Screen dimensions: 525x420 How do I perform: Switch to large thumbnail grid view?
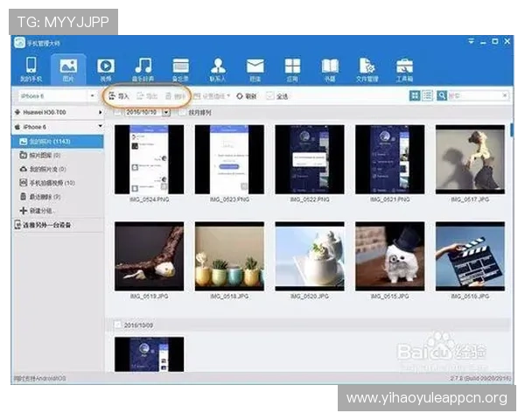pos(415,95)
